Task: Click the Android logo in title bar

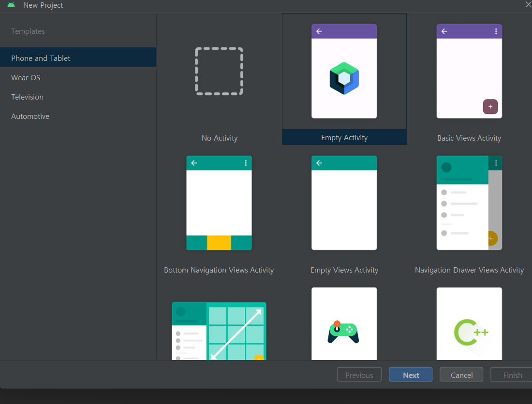Action: (x=11, y=5)
